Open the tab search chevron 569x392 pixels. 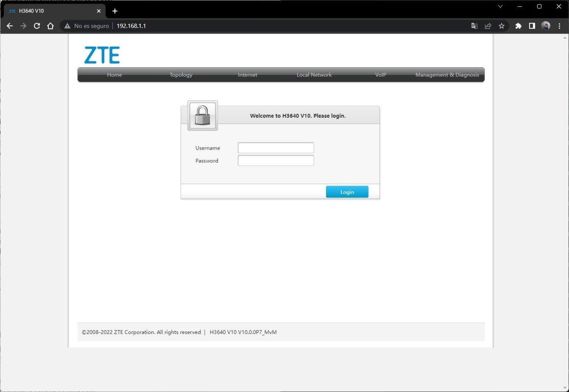(500, 6)
